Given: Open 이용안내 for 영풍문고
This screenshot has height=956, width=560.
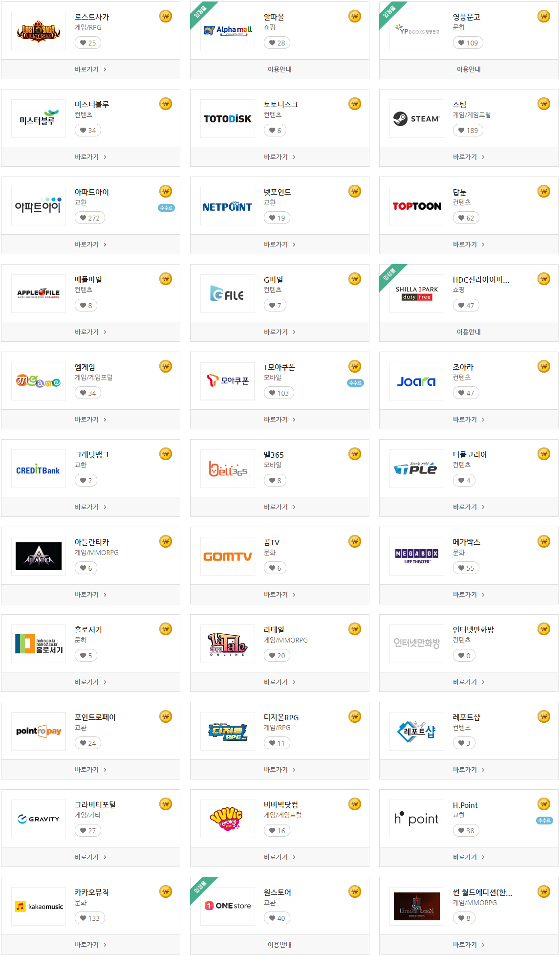Looking at the screenshot, I should 469,69.
